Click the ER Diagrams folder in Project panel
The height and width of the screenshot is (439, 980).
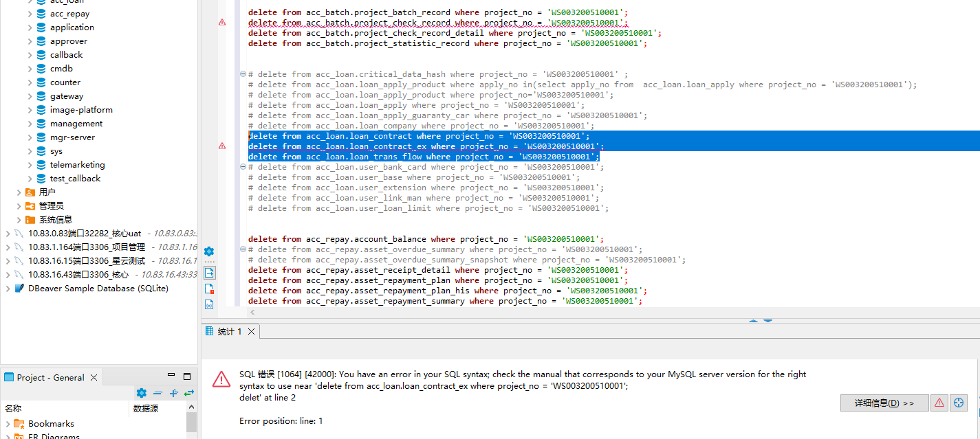coord(54,436)
